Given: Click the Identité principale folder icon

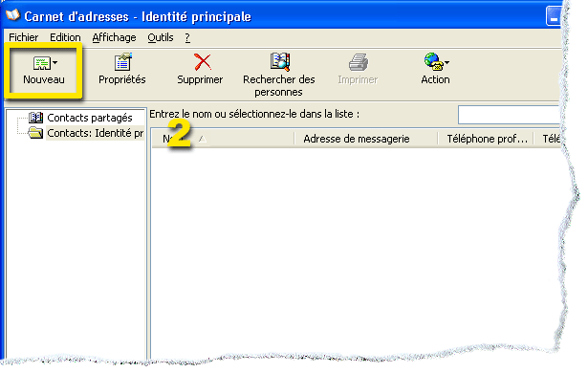Looking at the screenshot, I should click(35, 133).
